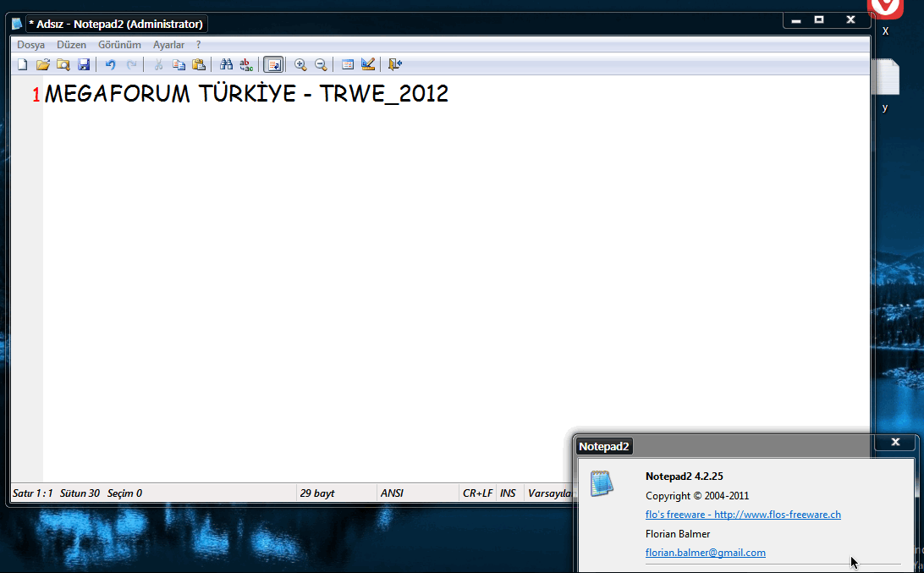Maximize the Notepad2 main window
Image resolution: width=924 pixels, height=573 pixels.
click(x=819, y=19)
